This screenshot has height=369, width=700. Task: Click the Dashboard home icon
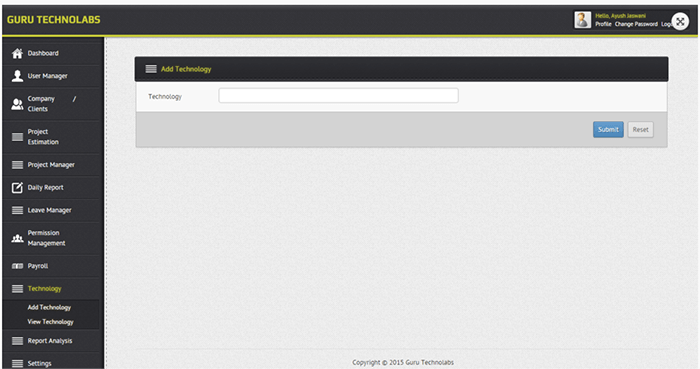(x=17, y=54)
